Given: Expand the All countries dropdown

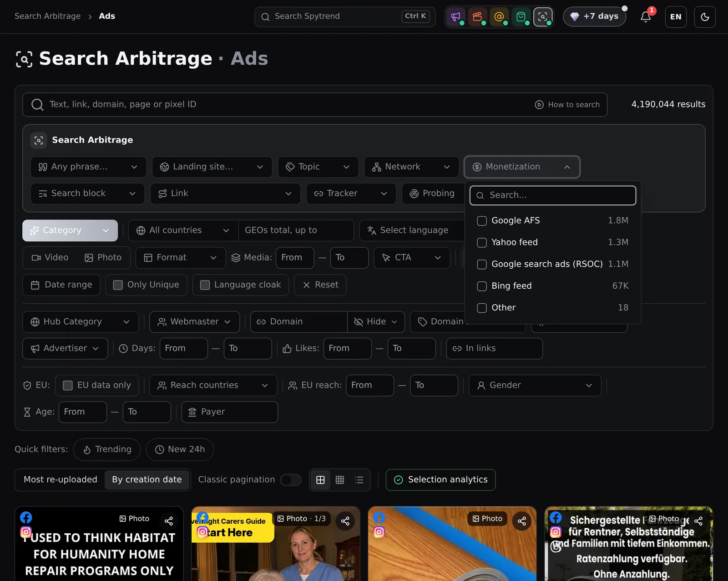Looking at the screenshot, I should (183, 230).
